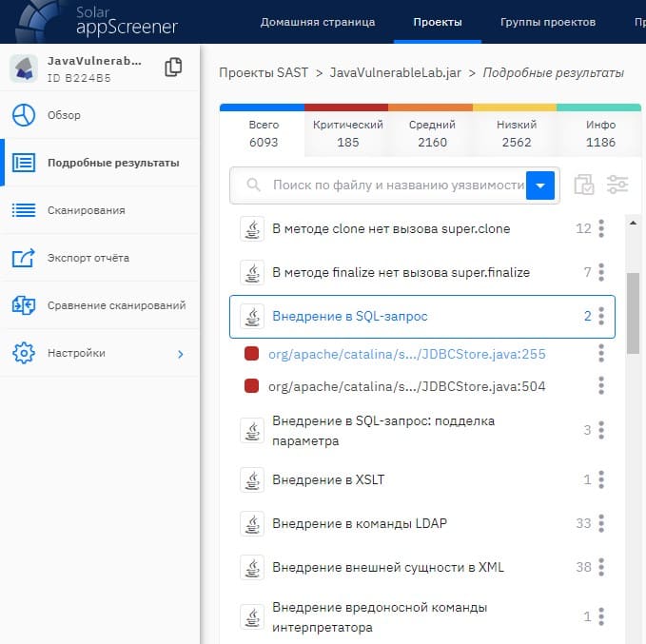Follow Проекты SAST breadcrumb link
Screen dimensions: 646x644
pyautogui.click(x=264, y=72)
